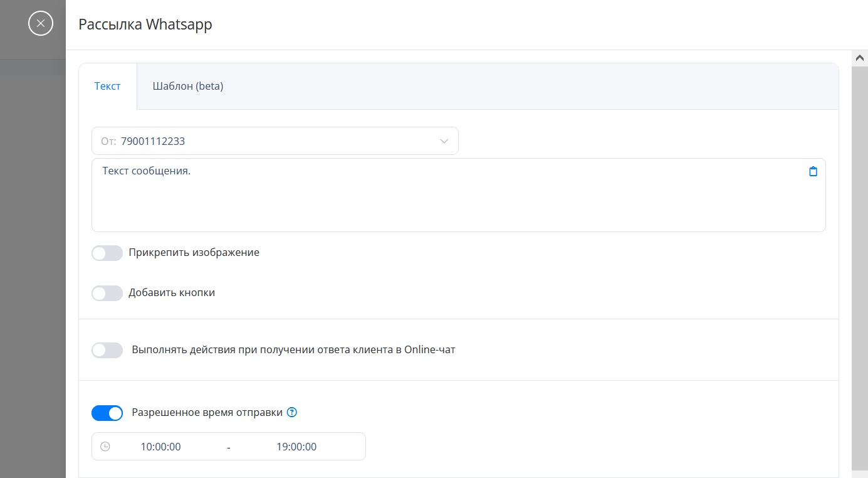Click the clipboard paste icon in message box
Screen dimensions: 868x478
813,171
